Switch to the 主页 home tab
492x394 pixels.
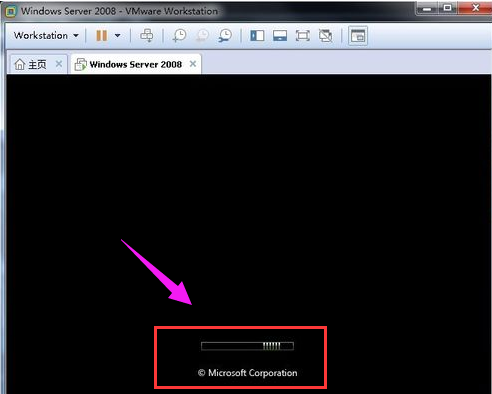pos(38,64)
